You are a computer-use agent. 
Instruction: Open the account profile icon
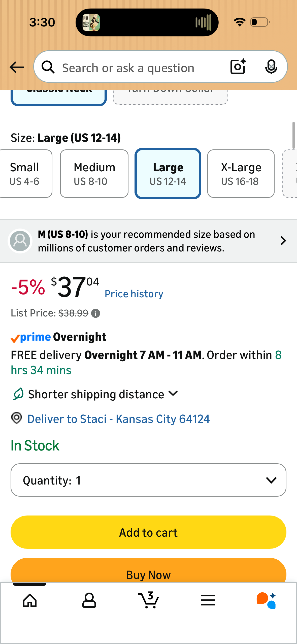point(89,600)
